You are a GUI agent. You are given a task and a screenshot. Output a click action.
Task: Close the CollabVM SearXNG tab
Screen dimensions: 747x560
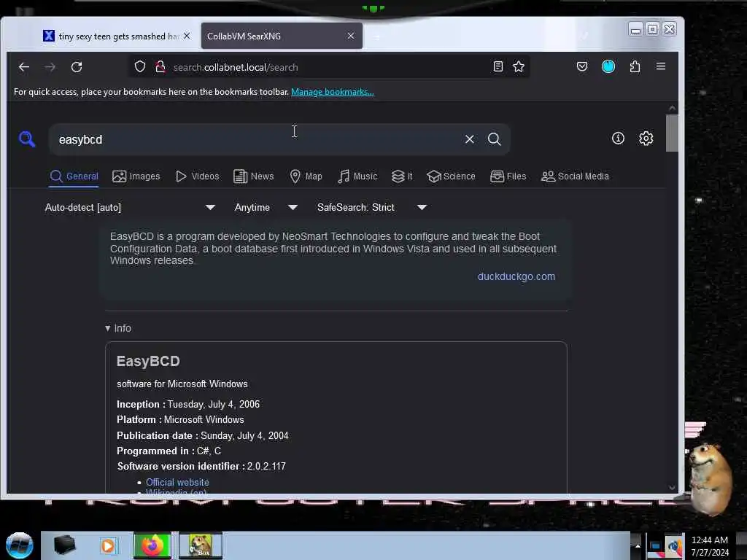click(351, 36)
